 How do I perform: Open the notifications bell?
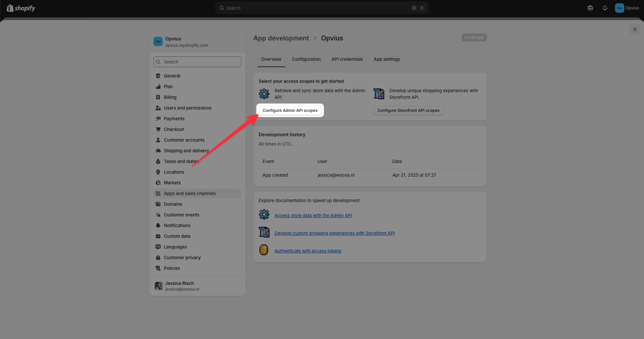[605, 8]
